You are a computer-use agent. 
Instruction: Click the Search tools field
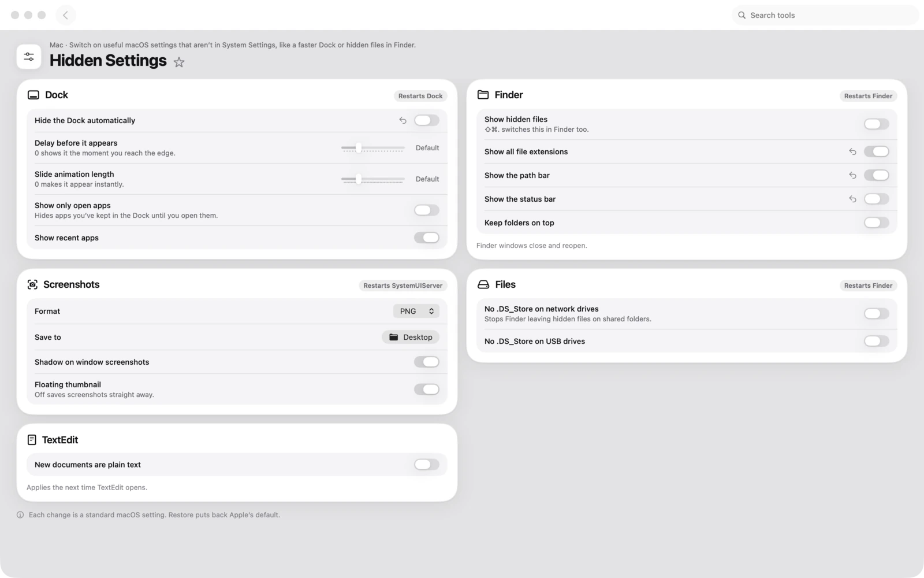coord(825,15)
